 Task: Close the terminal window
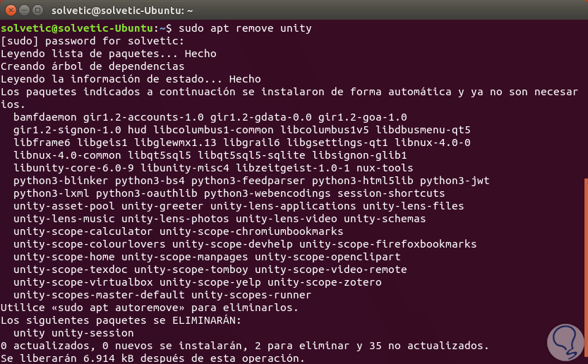11,10
